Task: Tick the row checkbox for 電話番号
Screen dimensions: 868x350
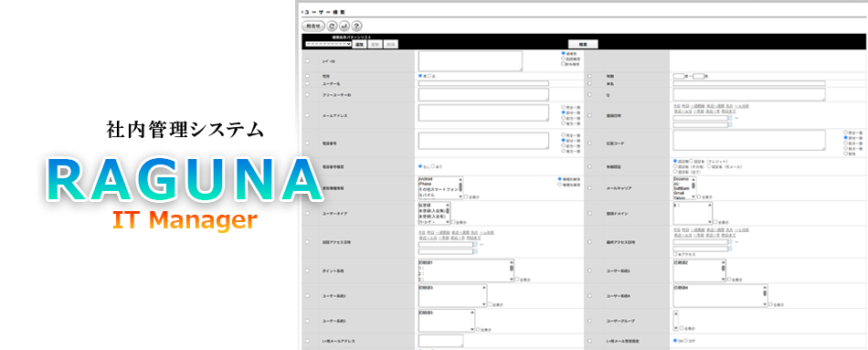Action: pos(308,143)
